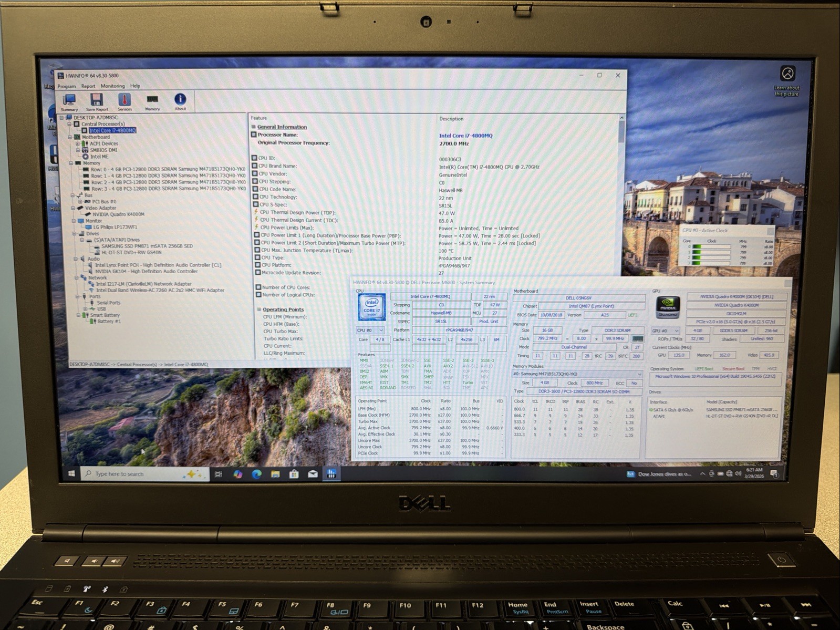Click the memory chip icon beside 99.9 MHz
Screen dimensions: 840x630
(x=637, y=339)
